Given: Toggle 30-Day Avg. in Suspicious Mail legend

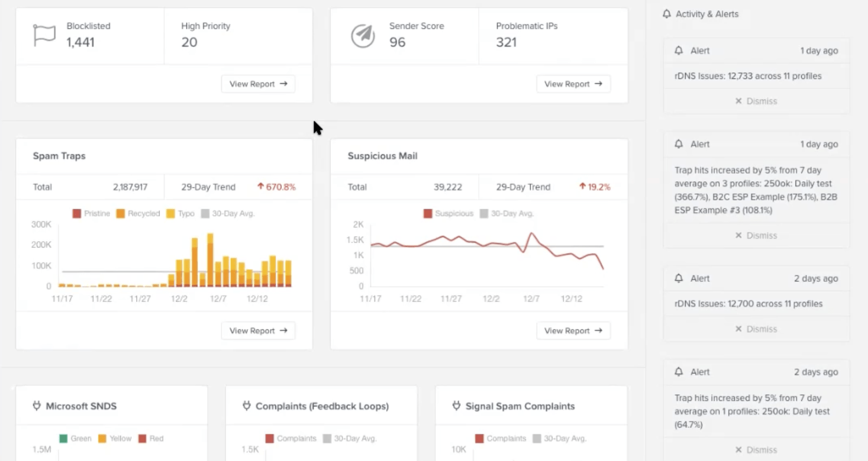Looking at the screenshot, I should coord(507,214).
